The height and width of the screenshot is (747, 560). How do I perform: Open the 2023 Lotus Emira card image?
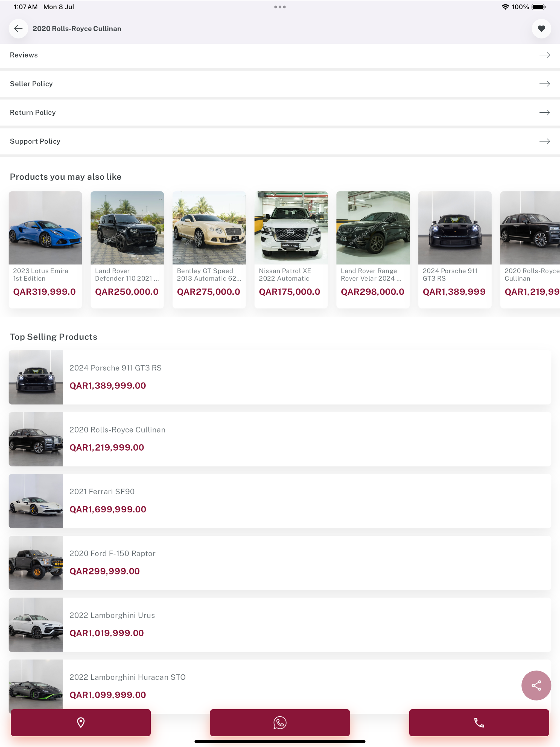45,228
